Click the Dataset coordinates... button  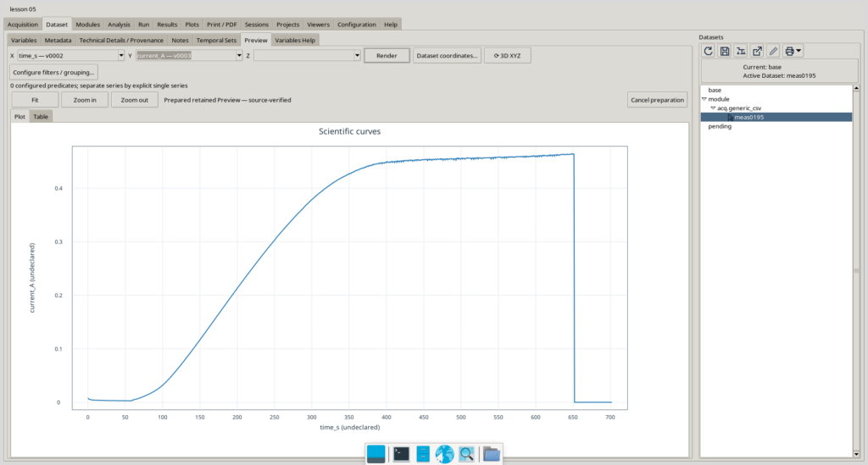[x=447, y=55]
